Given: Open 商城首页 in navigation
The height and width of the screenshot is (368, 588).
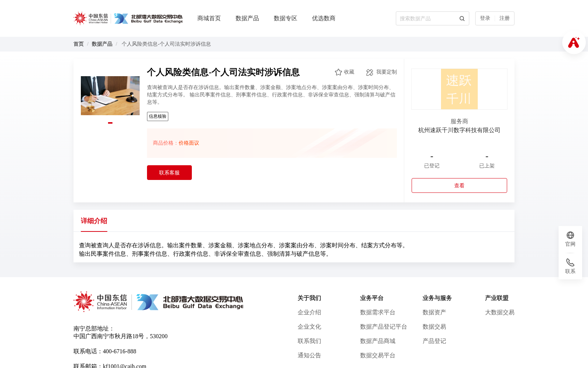Looking at the screenshot, I should [209, 18].
